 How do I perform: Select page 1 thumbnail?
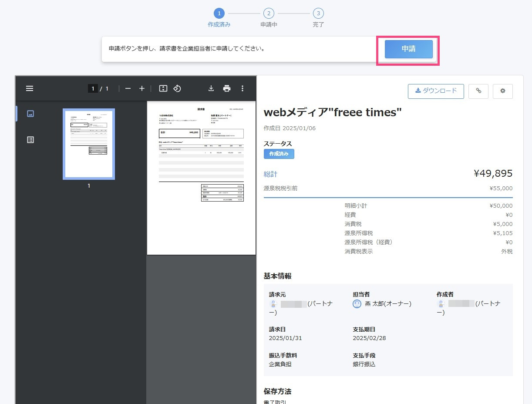(x=89, y=144)
